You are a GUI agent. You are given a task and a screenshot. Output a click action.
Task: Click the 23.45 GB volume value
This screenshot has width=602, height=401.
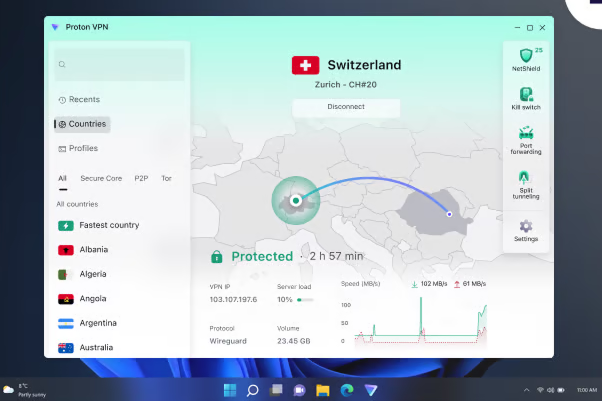click(294, 341)
